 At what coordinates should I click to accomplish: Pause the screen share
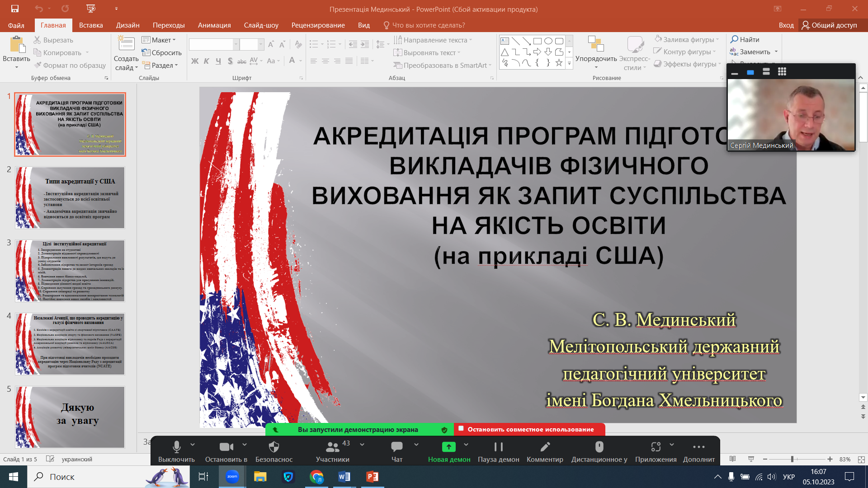pos(498,447)
